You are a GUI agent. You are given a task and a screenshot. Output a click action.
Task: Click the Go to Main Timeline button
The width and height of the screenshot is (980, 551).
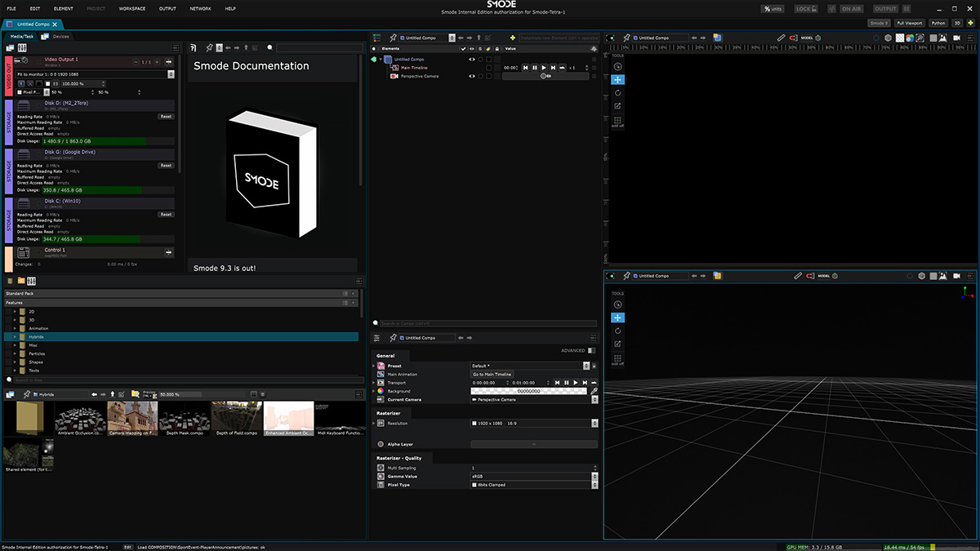pos(492,374)
